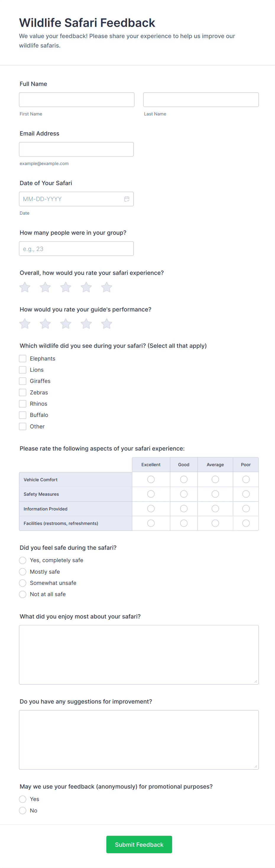Rate Vehicle Comfort as Excellent
Screen dimensions: 275x868
click(x=151, y=479)
